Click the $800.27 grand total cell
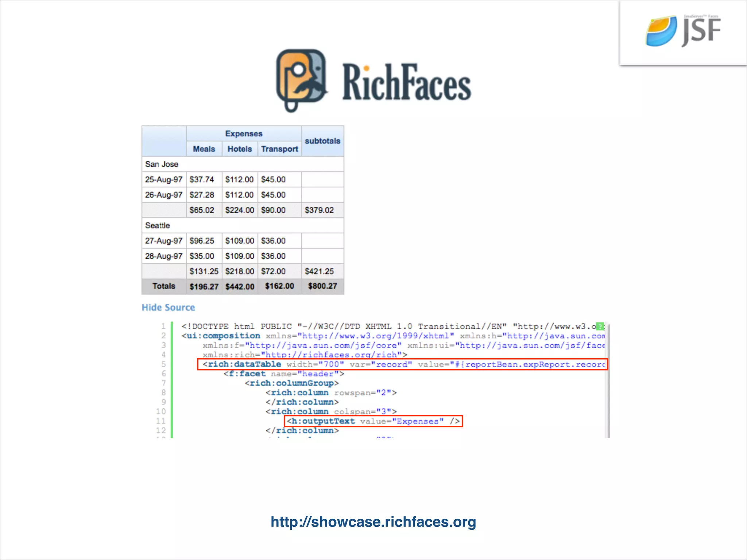 (322, 286)
